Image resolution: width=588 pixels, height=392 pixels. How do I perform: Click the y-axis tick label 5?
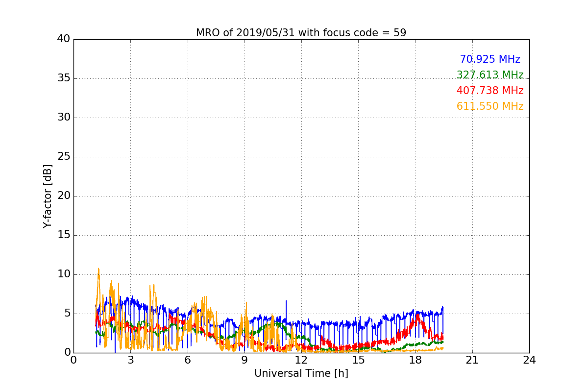[x=67, y=314]
